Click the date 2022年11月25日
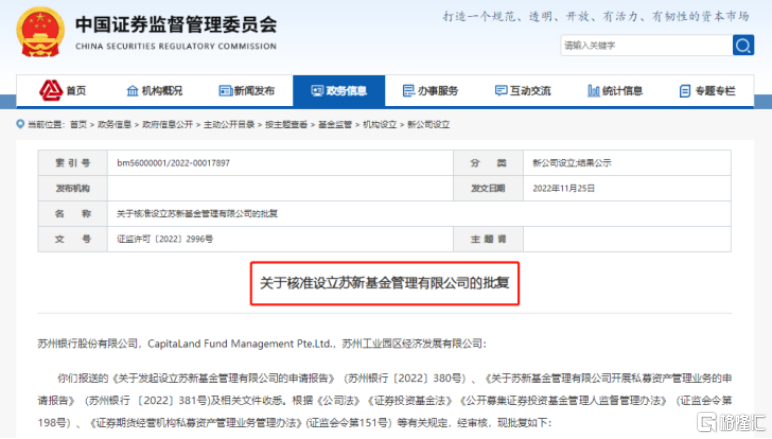This screenshot has height=439, width=772. click(564, 188)
